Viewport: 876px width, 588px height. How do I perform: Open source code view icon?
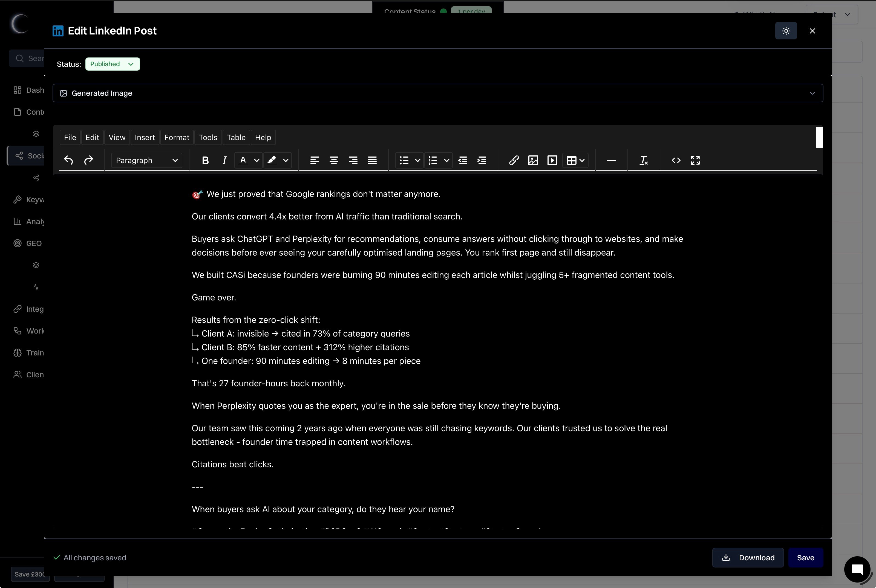[x=676, y=160]
